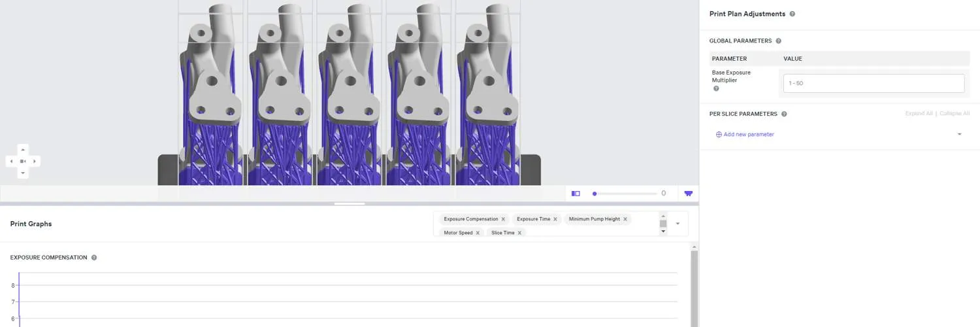Click the 'Motor Speed' tag label
The height and width of the screenshot is (327, 980).
point(458,233)
